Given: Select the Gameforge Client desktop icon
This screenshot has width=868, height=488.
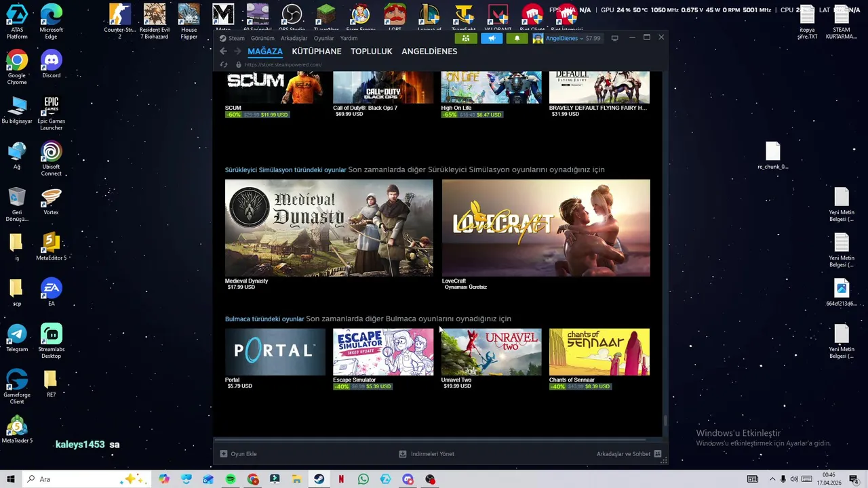Looking at the screenshot, I should point(17,387).
